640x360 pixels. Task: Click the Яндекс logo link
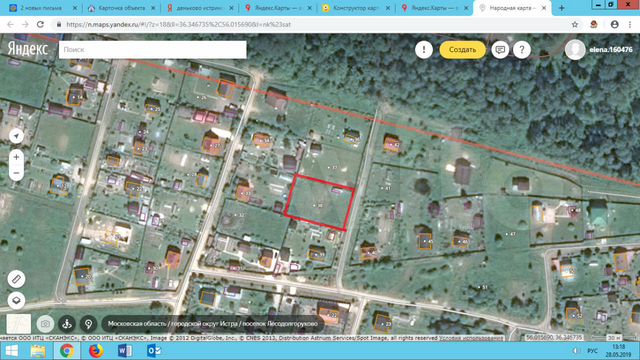(x=28, y=49)
